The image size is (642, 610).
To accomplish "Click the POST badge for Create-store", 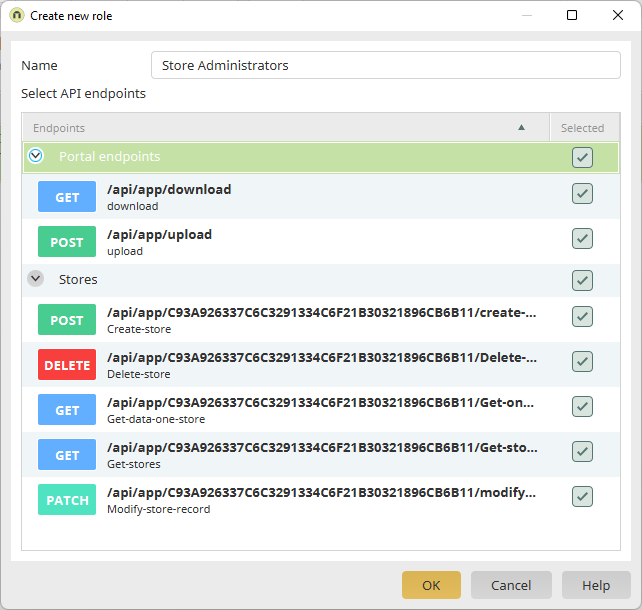I will [x=67, y=320].
